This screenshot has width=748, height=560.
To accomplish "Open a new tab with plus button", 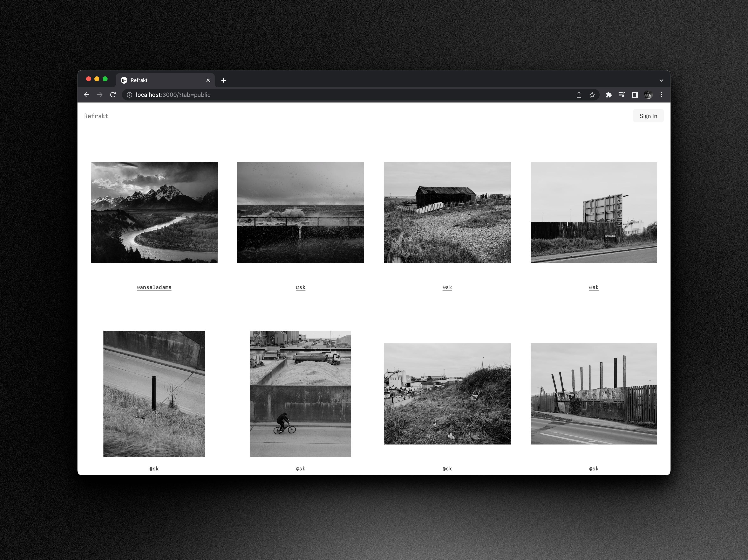I will [224, 80].
